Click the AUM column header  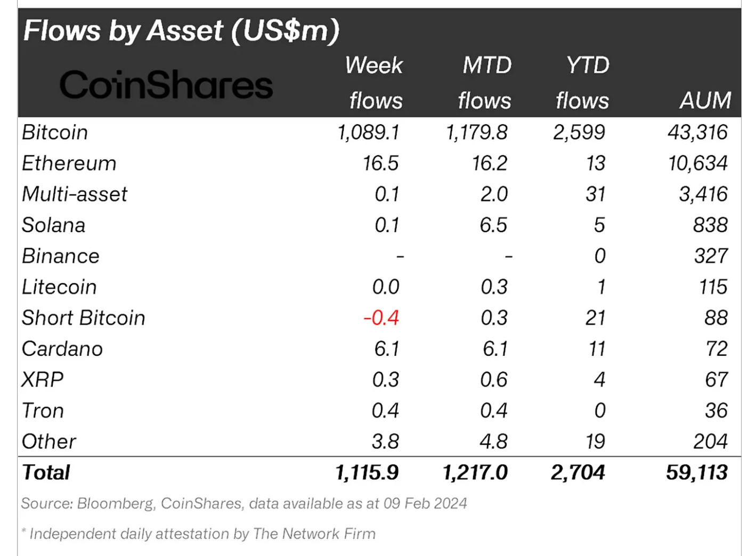click(705, 100)
